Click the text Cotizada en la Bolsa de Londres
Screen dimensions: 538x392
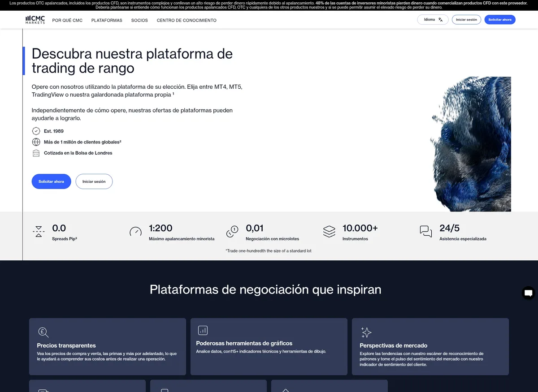click(78, 153)
